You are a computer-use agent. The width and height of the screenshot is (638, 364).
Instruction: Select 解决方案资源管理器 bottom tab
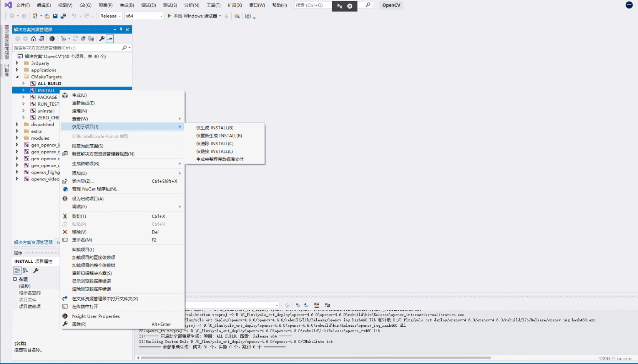pyautogui.click(x=33, y=242)
